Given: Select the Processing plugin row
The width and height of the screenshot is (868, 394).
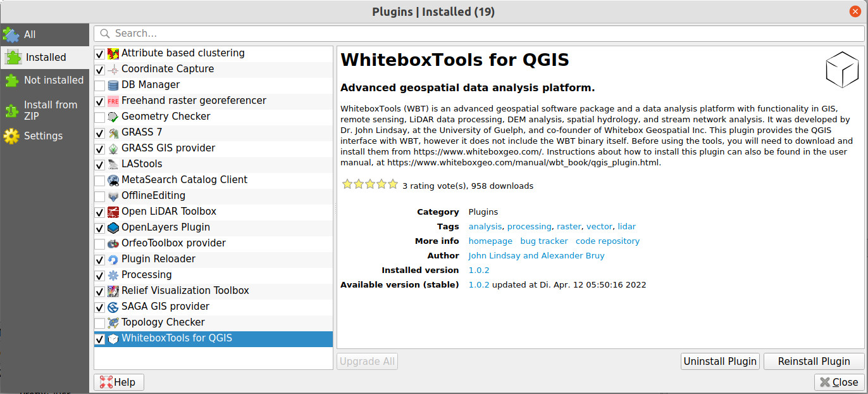Looking at the screenshot, I should tap(213, 276).
